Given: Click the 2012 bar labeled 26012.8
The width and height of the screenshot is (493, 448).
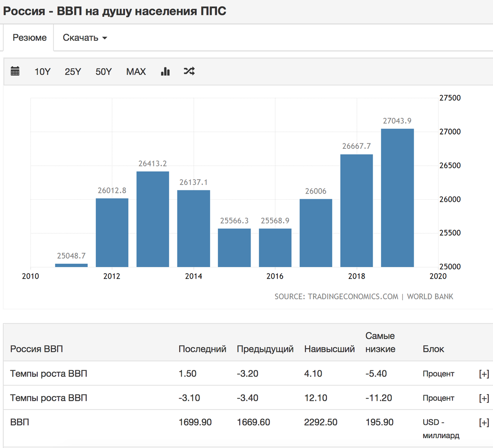Looking at the screenshot, I should (x=112, y=233).
